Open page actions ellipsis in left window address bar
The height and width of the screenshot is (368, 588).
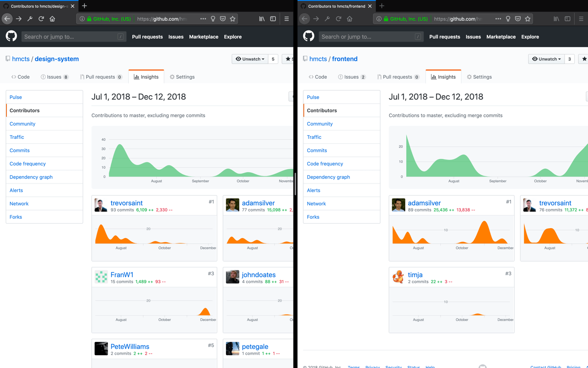click(203, 19)
